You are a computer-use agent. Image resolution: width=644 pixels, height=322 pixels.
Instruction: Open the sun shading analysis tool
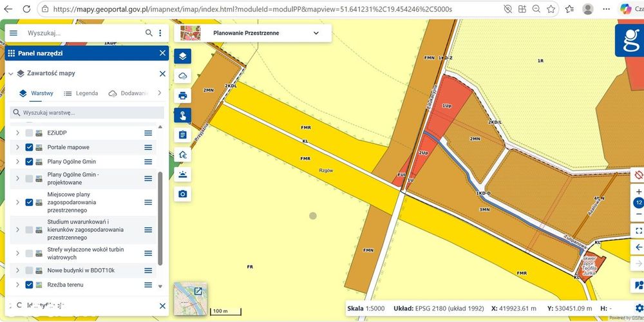point(182,174)
